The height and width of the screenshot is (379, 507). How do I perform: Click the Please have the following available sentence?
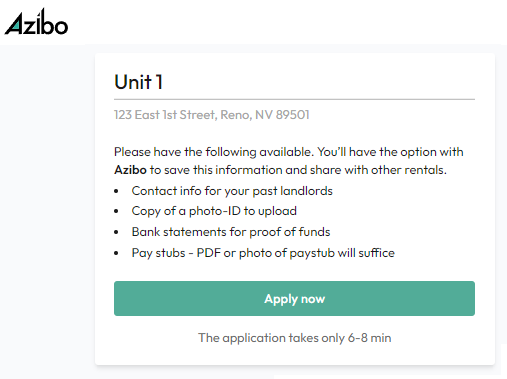click(214, 152)
